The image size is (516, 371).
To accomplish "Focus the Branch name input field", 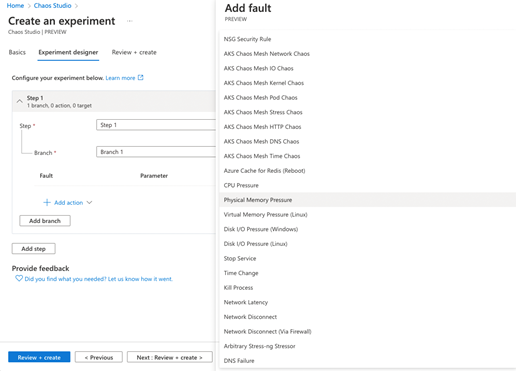I will 156,152.
